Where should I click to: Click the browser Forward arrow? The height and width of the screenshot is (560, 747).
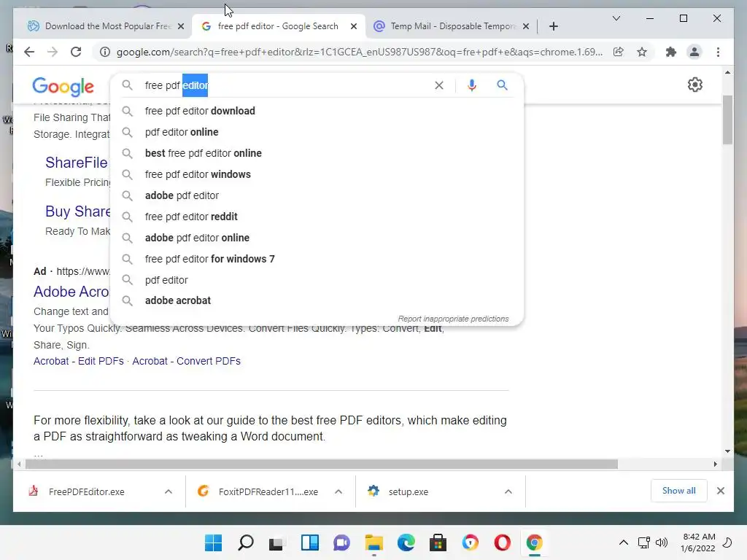53,52
